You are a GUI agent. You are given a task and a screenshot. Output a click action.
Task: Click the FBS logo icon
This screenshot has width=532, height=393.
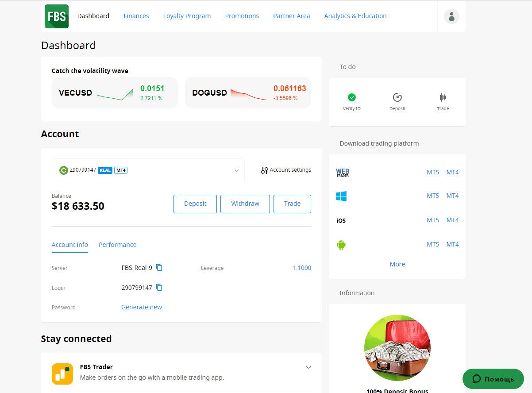(x=57, y=16)
